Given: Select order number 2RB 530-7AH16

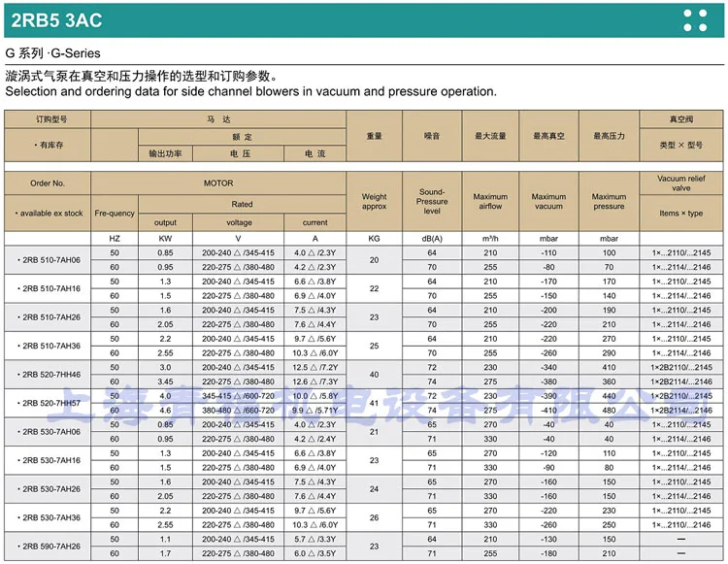Looking at the screenshot, I should pos(49,460).
